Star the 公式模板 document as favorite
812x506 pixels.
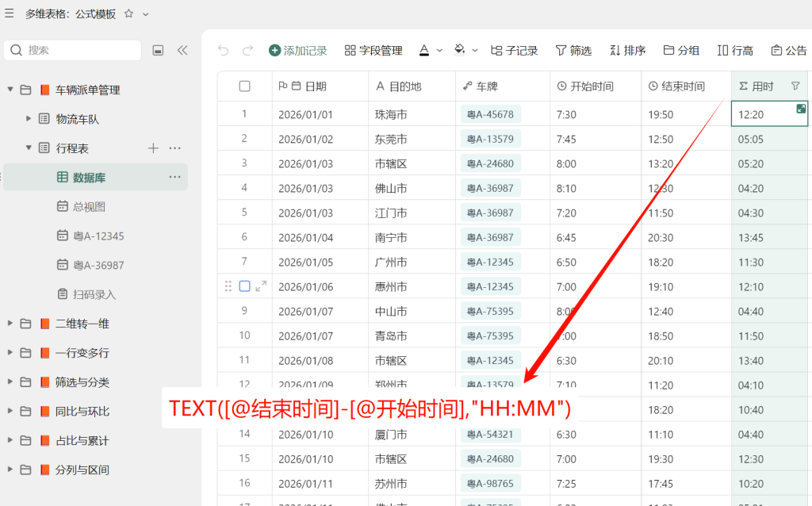129,14
